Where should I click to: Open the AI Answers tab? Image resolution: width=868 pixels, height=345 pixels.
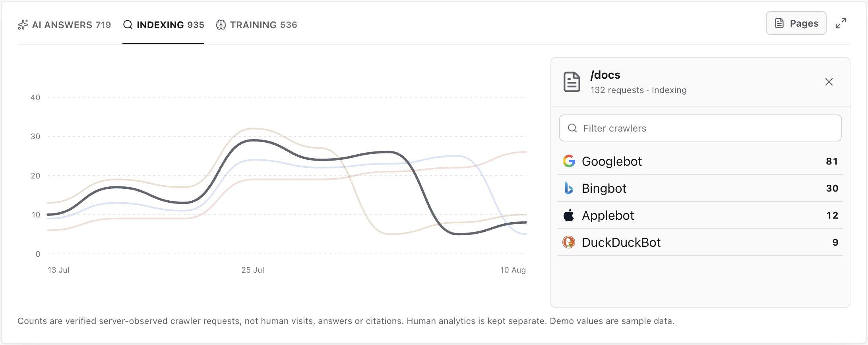(64, 25)
